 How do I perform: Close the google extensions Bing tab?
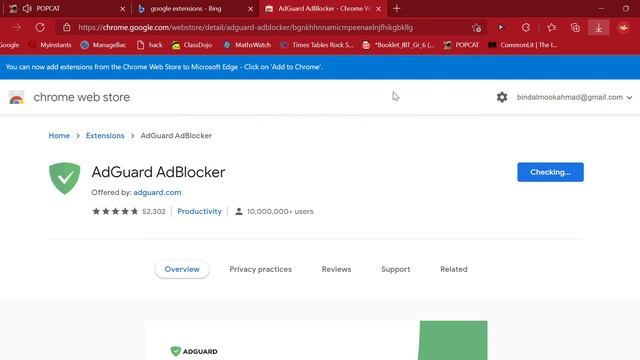pyautogui.click(x=250, y=9)
